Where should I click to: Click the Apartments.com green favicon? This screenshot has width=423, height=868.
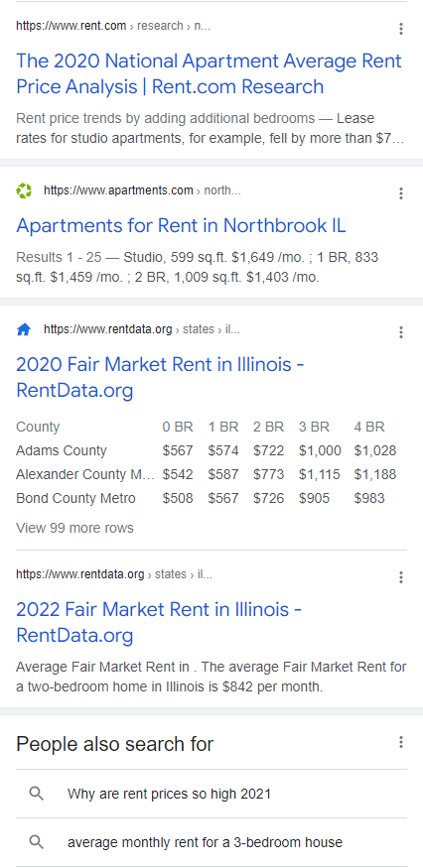tap(24, 191)
